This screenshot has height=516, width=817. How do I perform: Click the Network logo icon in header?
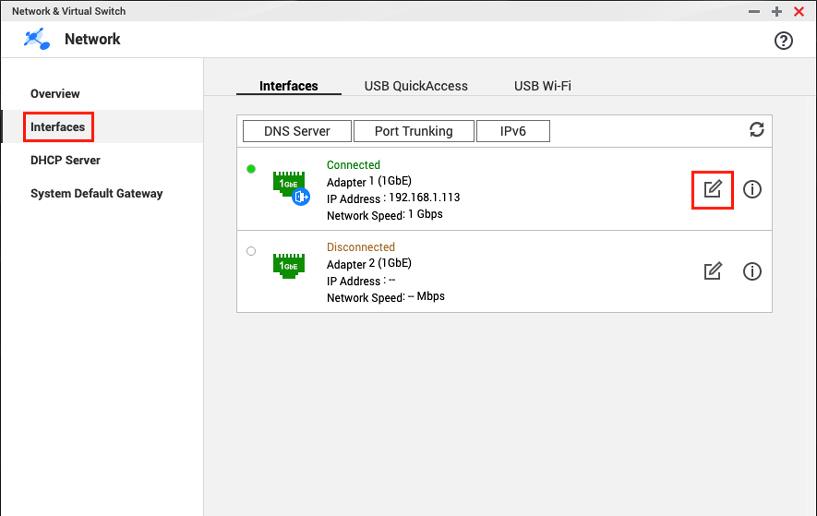point(37,39)
